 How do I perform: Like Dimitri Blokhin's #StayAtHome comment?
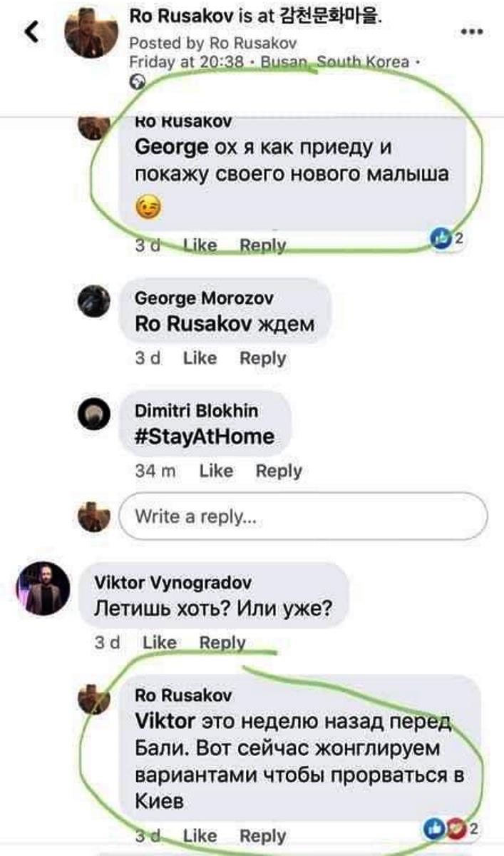(216, 471)
